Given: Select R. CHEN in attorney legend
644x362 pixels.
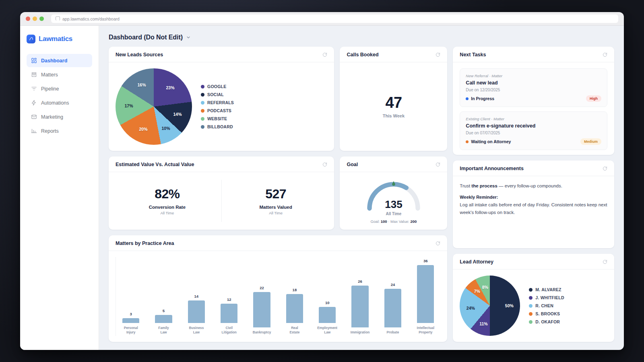Looking at the screenshot, I should 541,306.
